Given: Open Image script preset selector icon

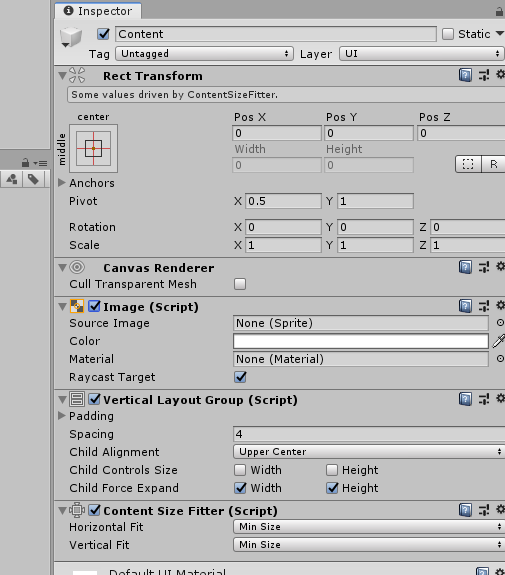Looking at the screenshot, I should coord(484,306).
